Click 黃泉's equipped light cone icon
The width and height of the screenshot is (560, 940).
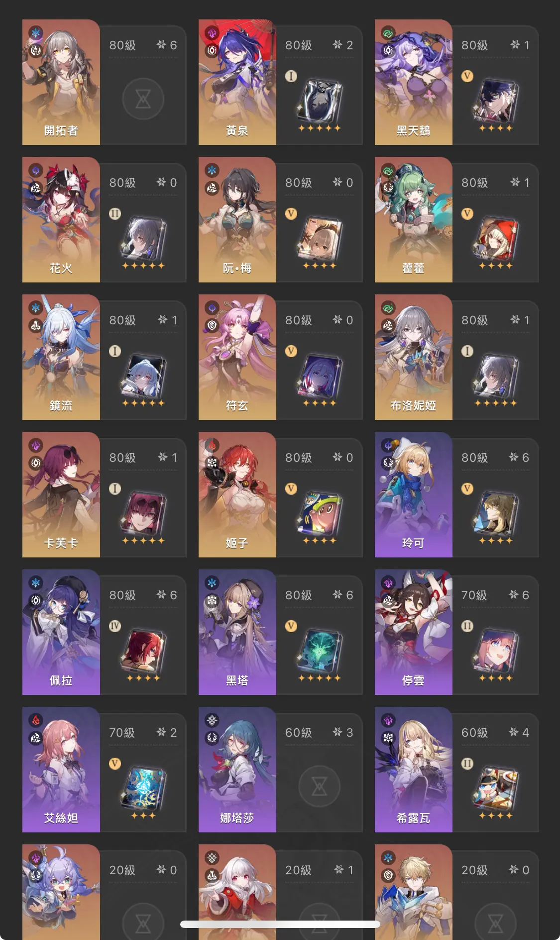pos(319,100)
